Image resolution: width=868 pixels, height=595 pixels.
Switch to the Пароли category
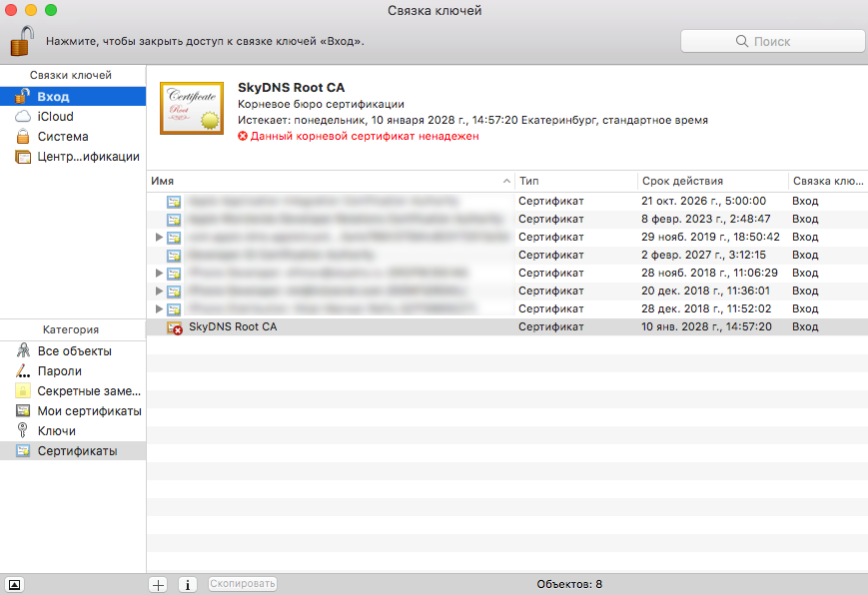[73, 370]
